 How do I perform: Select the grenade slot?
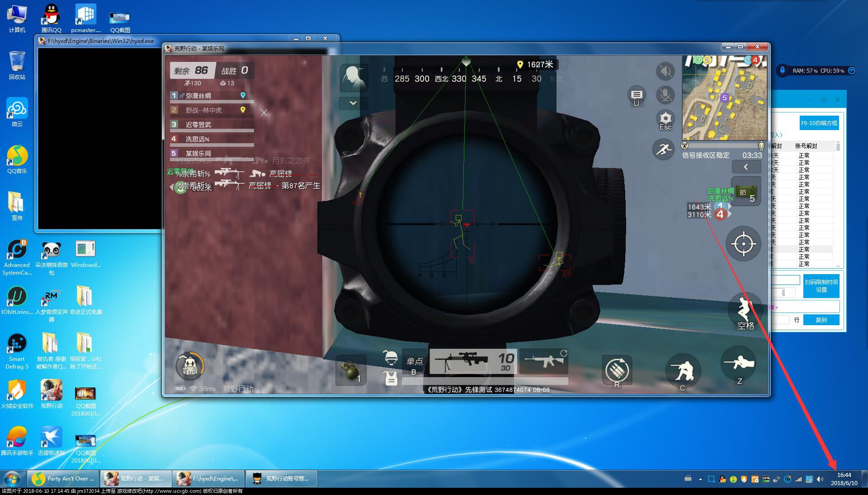351,370
